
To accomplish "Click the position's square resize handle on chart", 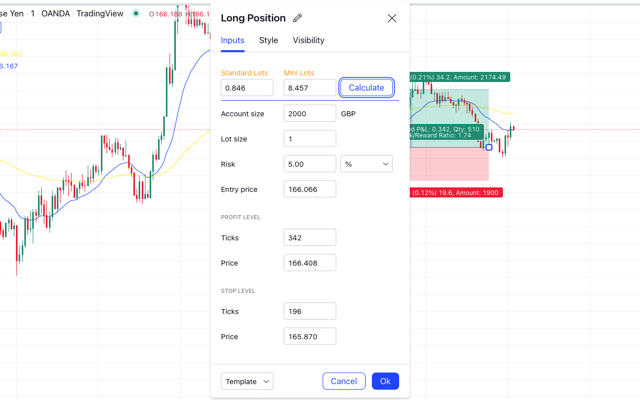I will coord(489,146).
